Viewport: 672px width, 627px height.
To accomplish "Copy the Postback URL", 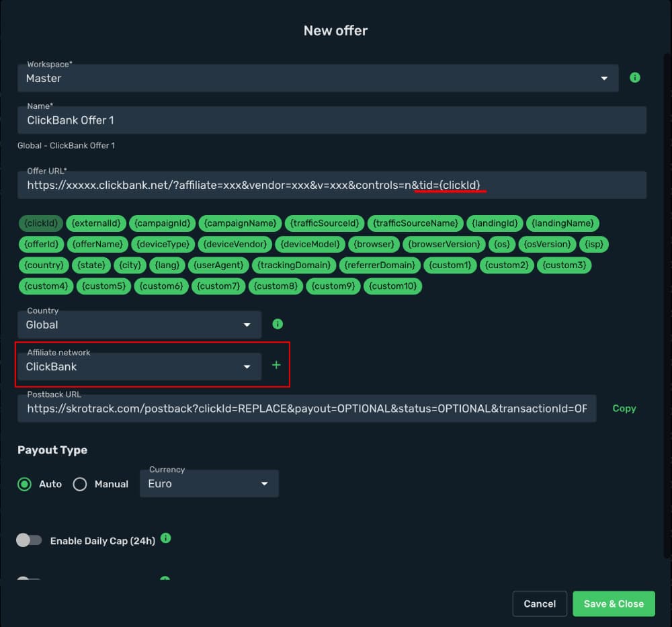I will tap(624, 409).
